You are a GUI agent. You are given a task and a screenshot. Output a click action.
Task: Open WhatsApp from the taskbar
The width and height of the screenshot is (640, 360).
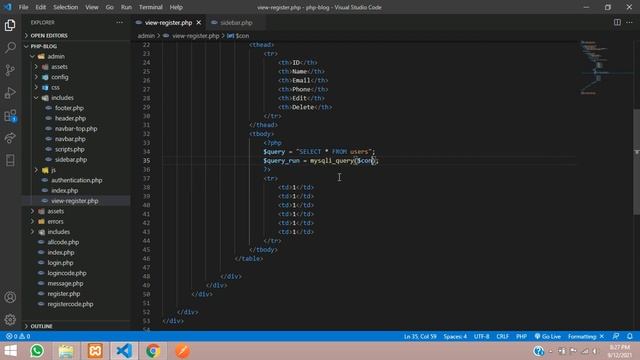click(37, 351)
